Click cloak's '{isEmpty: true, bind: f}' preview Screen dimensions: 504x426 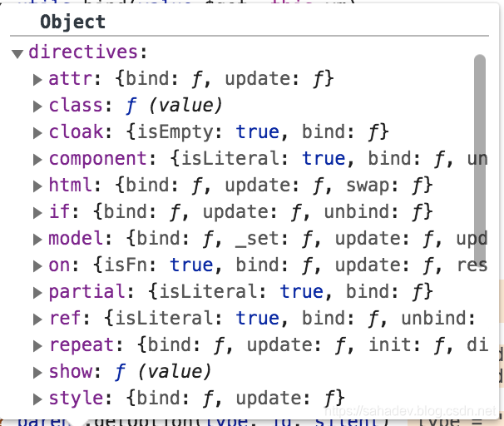(x=258, y=132)
